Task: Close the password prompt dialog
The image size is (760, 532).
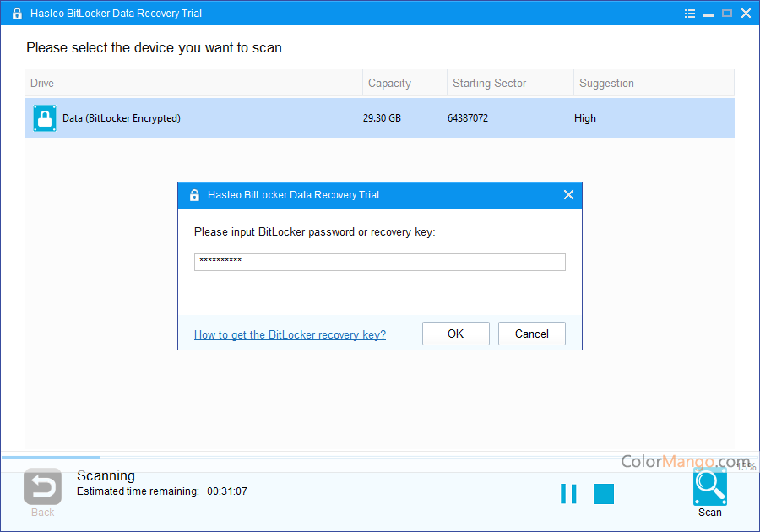Action: tap(568, 195)
